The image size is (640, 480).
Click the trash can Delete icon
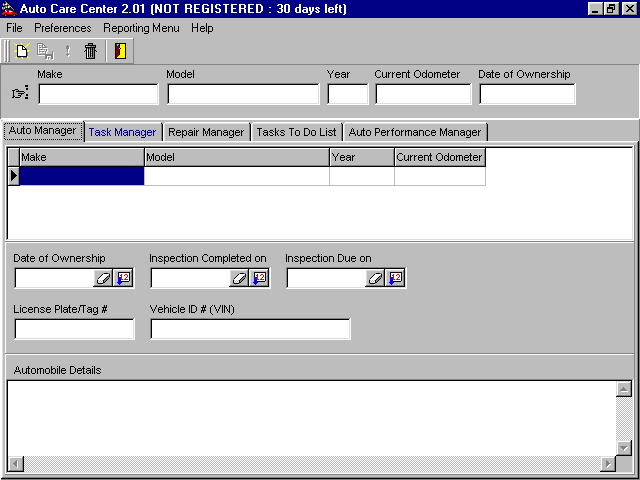coord(90,51)
